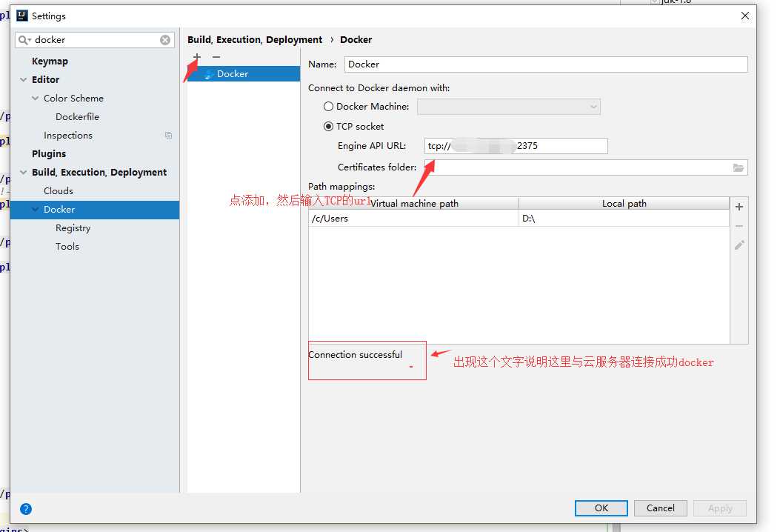Cancel the Settings dialog
The height and width of the screenshot is (532, 780).
[x=660, y=508]
